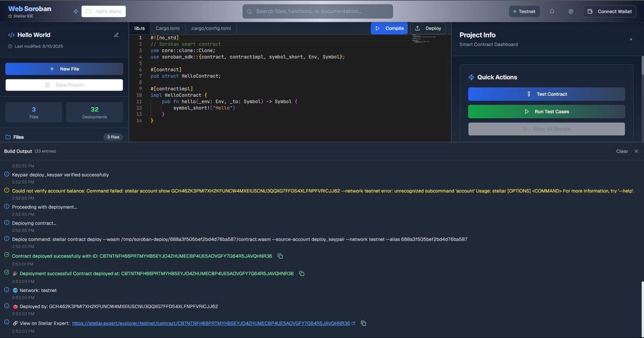644x338 pixels.
Task: Click info icon beside 'Keypair deploy_keypair verified'
Action: pyautogui.click(x=6, y=174)
